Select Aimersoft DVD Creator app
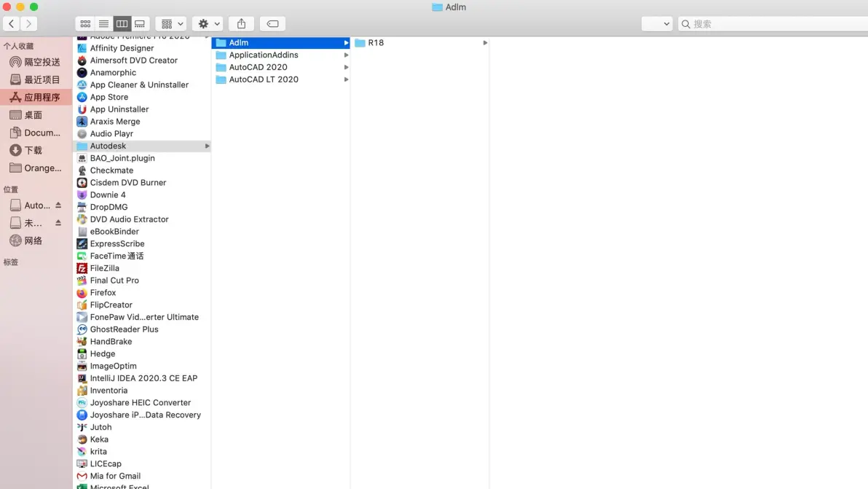This screenshot has height=489, width=868. 142,60
